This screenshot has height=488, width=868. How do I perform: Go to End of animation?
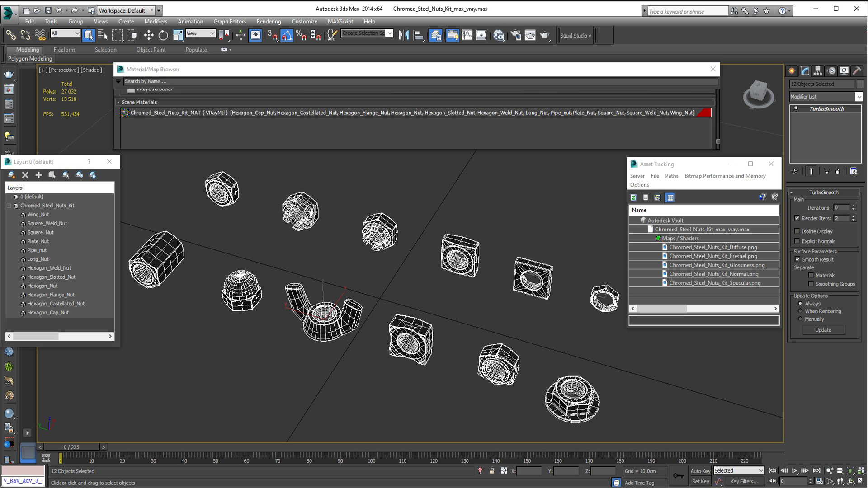pyautogui.click(x=816, y=471)
